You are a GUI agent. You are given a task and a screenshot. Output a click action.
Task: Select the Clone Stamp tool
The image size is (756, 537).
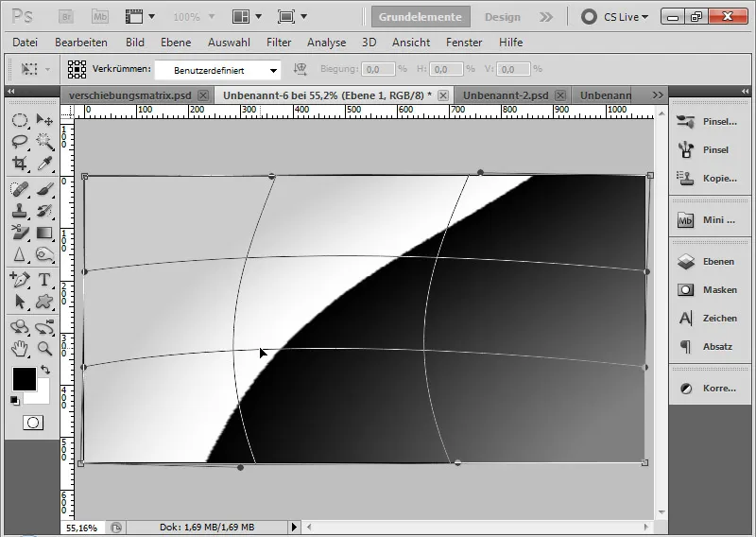19,211
